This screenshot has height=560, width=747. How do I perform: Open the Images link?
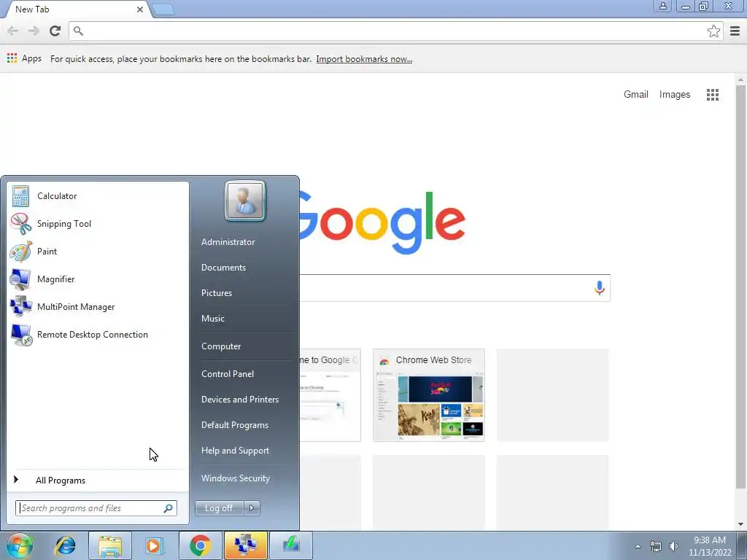point(674,94)
